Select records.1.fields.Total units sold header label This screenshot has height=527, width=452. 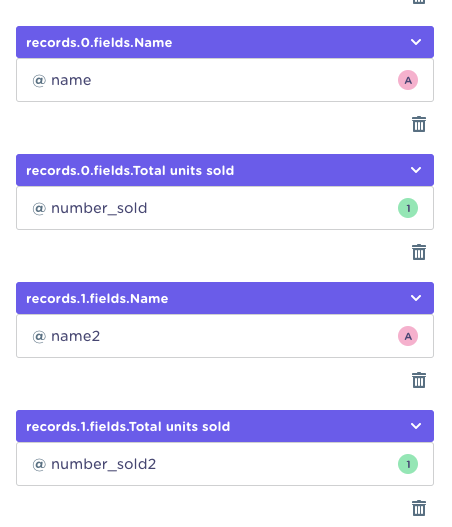128,427
